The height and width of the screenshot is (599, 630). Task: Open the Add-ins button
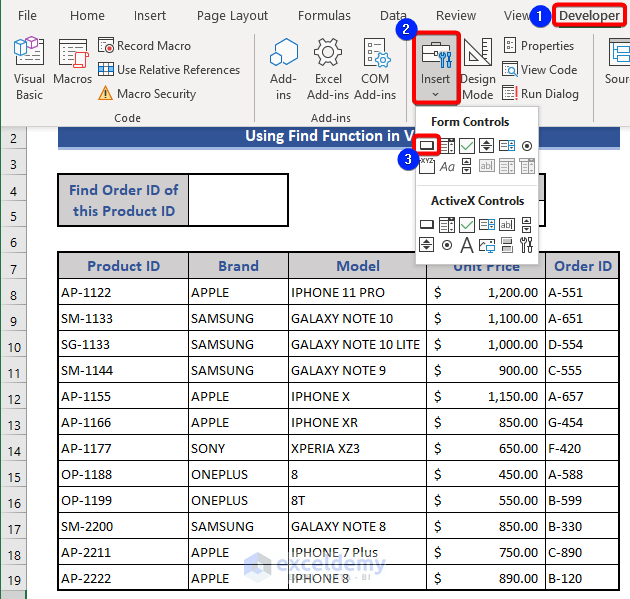pyautogui.click(x=284, y=69)
